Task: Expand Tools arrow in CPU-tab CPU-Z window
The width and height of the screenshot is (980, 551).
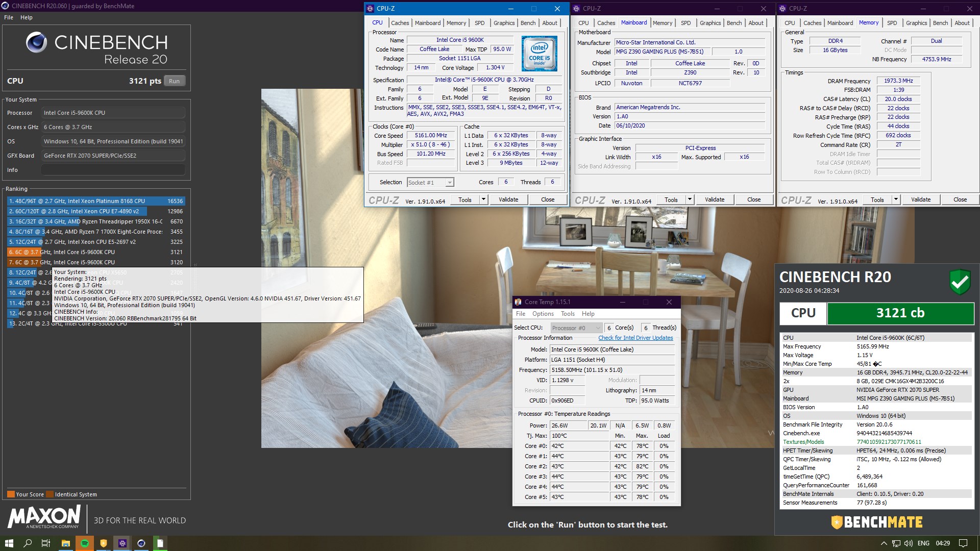Action: (x=483, y=199)
